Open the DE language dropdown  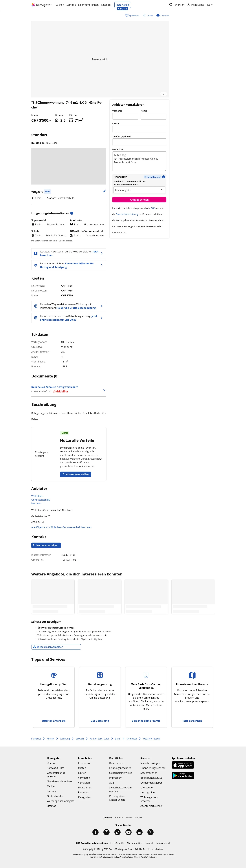[x=210, y=5]
